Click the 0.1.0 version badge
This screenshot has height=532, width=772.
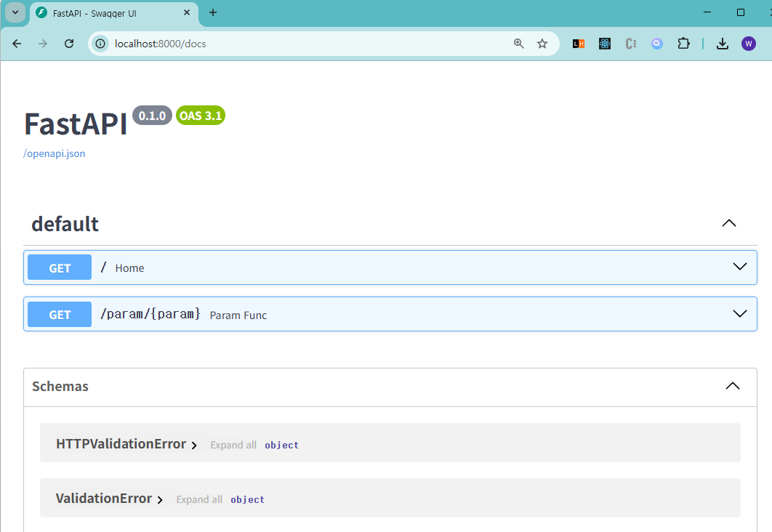pos(152,116)
